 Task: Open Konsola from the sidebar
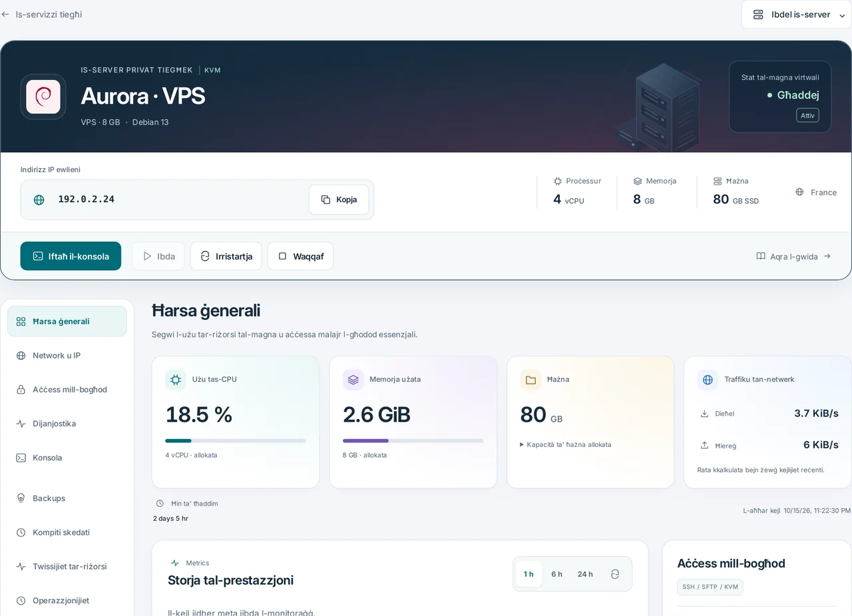tap(67, 458)
